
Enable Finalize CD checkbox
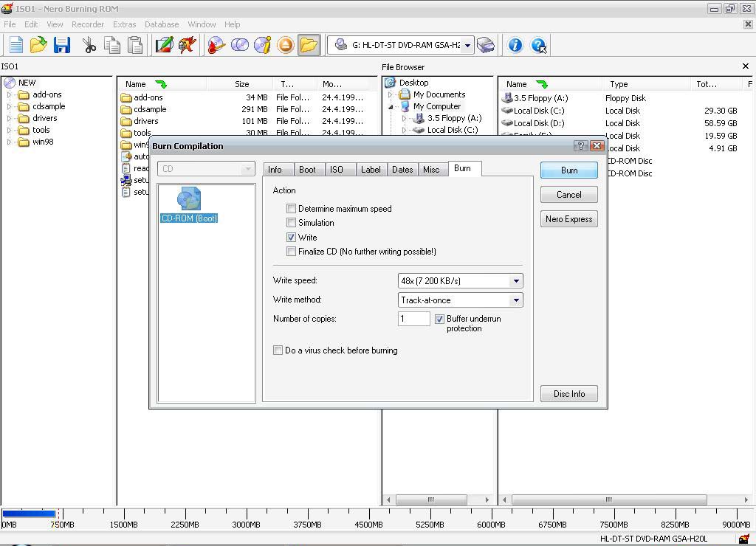pos(291,251)
